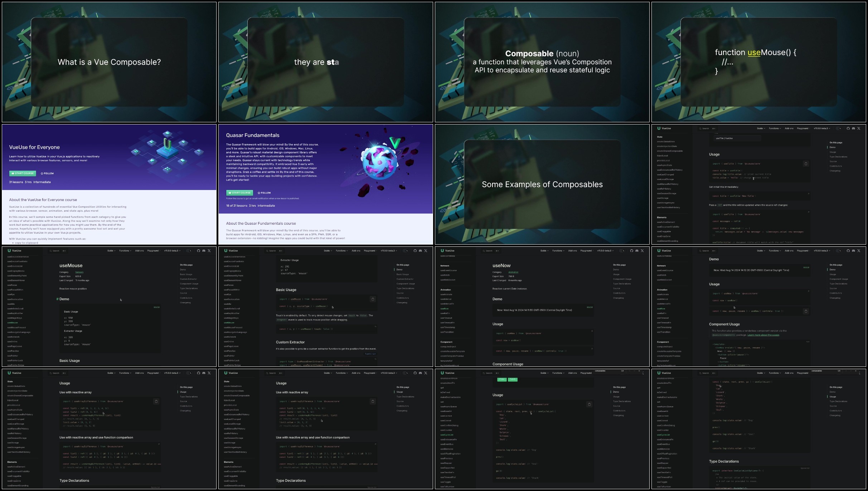The image size is (868, 491).
Task: Expand Functions dropdown in the useTitle frame
Action: 775,128
